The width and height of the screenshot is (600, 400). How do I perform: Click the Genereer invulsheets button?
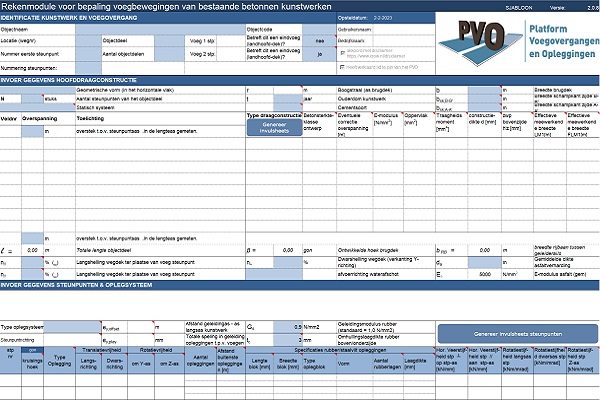point(274,127)
